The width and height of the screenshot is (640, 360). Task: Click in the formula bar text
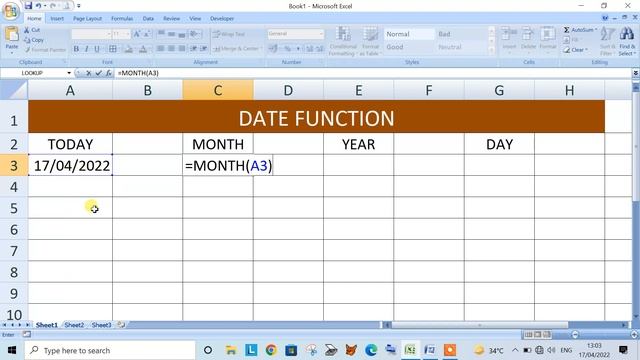tap(138, 73)
